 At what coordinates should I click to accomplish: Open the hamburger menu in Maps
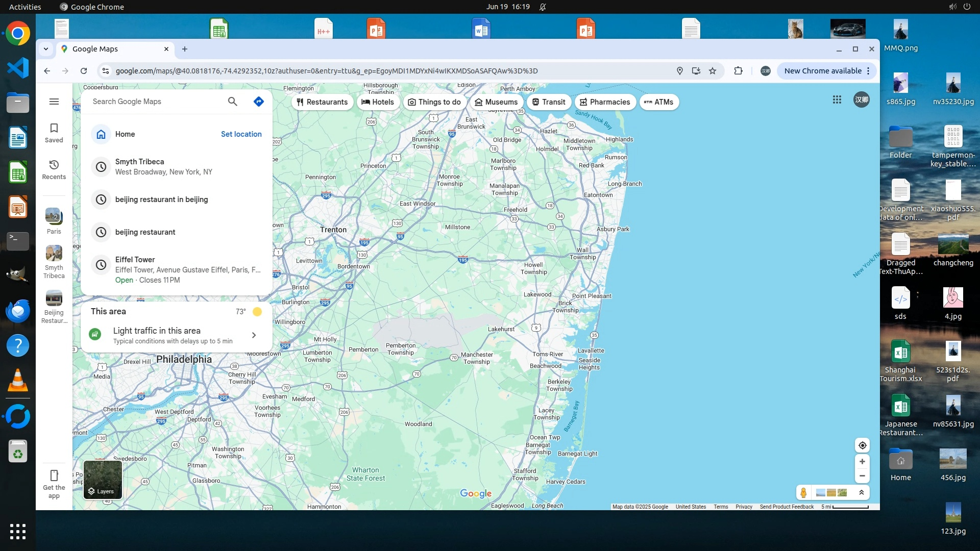[54, 102]
